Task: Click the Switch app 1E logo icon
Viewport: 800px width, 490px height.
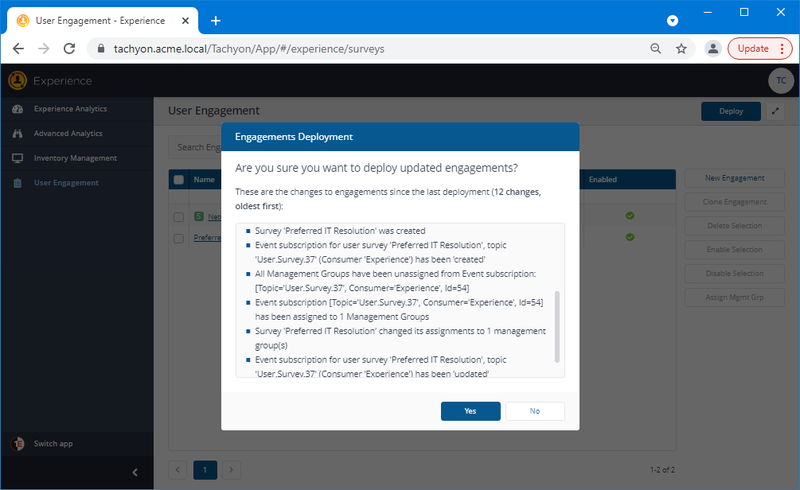Action: click(17, 444)
